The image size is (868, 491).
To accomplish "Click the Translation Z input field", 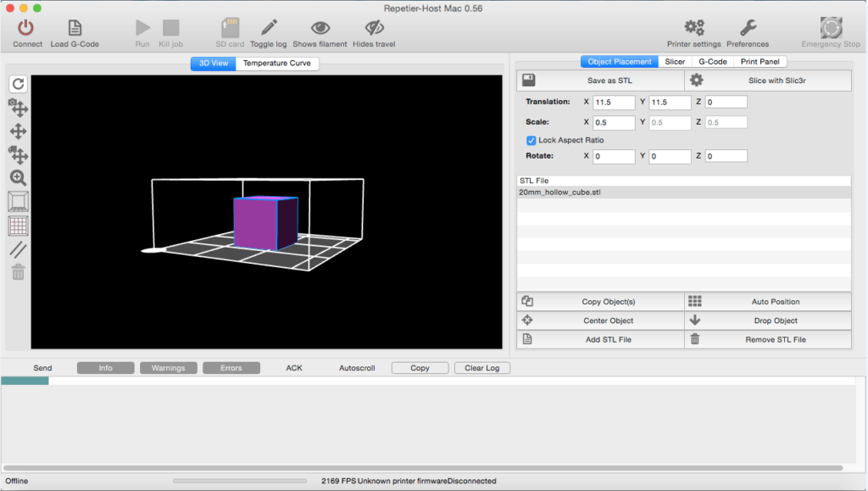I will (x=726, y=102).
